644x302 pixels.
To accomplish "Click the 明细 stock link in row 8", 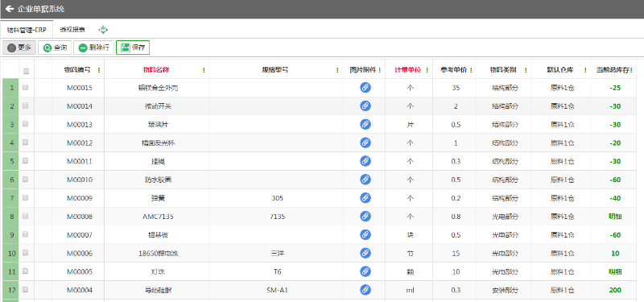I will 615,216.
